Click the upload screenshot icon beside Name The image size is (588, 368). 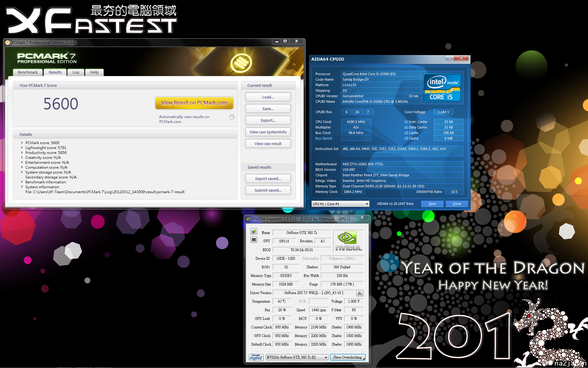[x=254, y=232]
